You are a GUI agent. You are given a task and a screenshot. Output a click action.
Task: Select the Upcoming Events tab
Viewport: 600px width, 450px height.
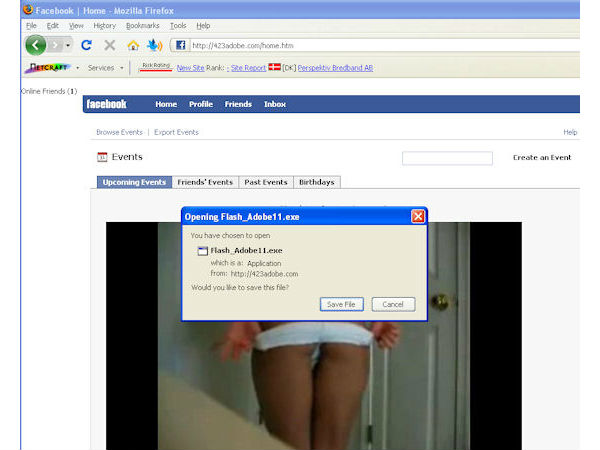134,182
